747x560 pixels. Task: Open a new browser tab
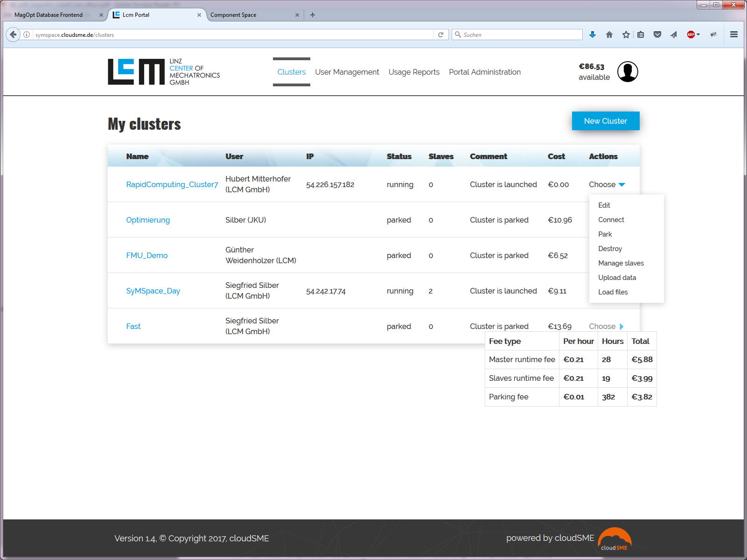[313, 15]
